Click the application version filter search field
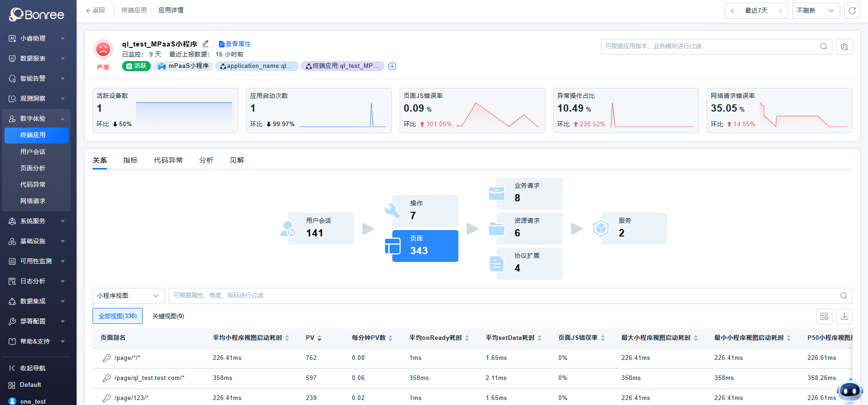 tap(711, 46)
